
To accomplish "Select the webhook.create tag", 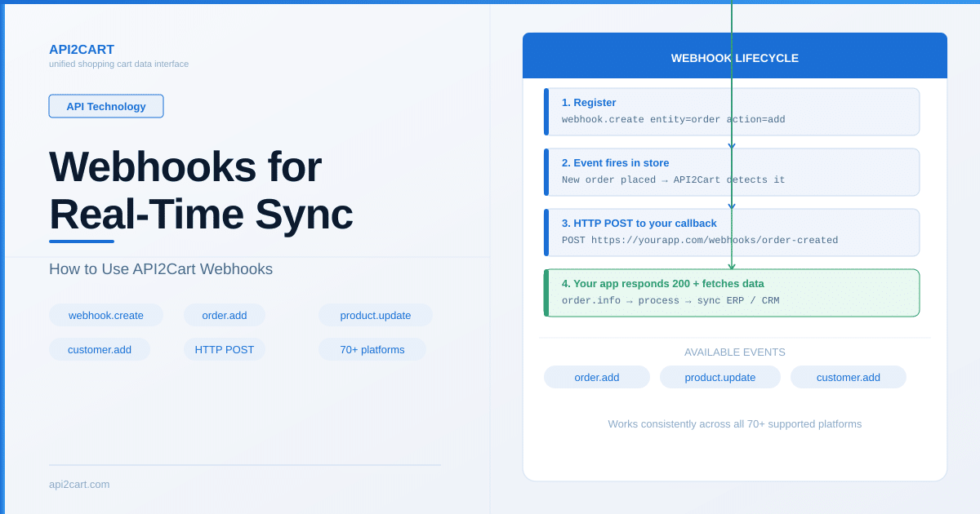I will tap(106, 315).
